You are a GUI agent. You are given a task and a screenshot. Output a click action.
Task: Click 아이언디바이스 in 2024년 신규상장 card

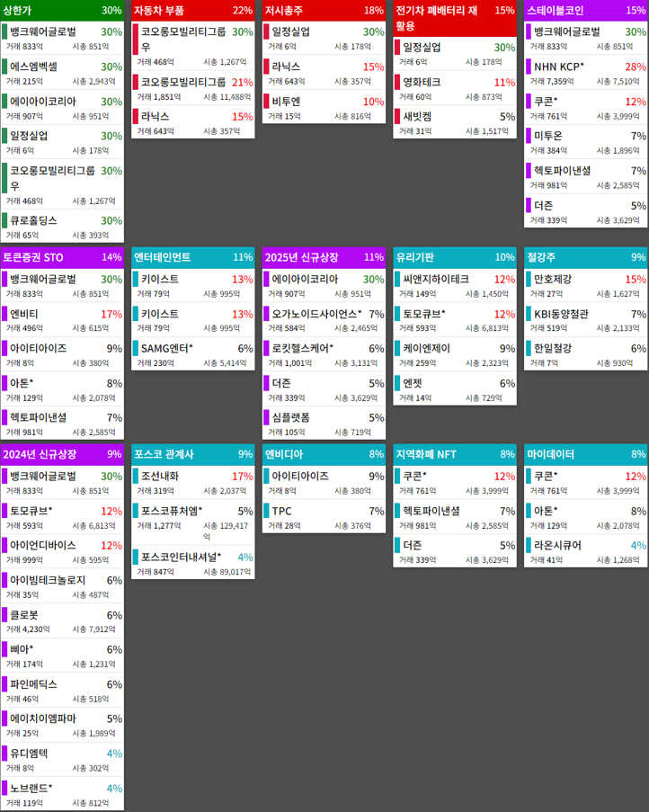(62, 551)
